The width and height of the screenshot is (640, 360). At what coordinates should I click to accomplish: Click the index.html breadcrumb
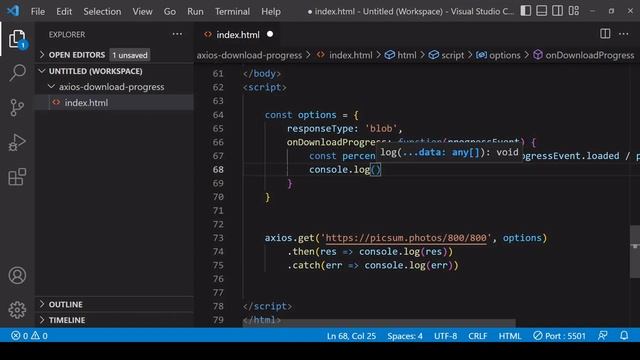tap(345, 55)
